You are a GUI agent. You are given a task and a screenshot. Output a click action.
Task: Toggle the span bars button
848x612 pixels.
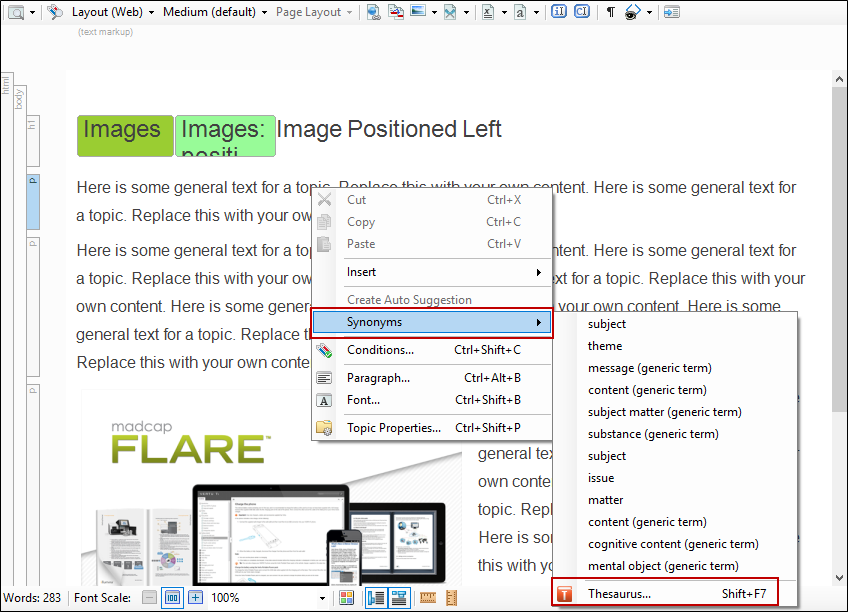click(x=399, y=597)
